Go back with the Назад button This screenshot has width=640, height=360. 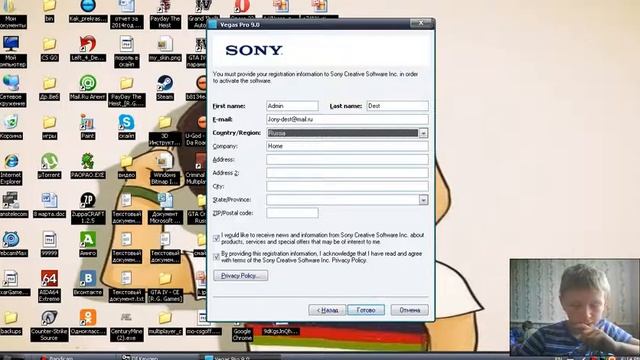point(327,310)
